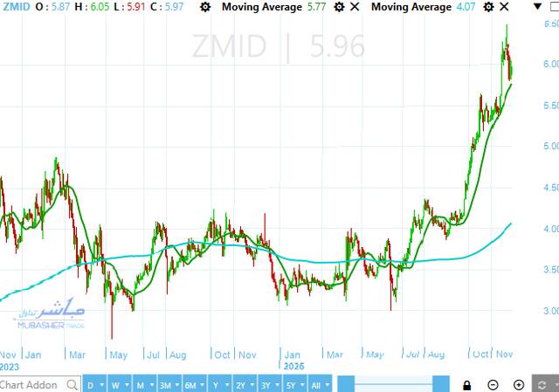The height and width of the screenshot is (392, 559).
Task: Remove the Moving Average 4.07 indicator
Action: tap(505, 7)
